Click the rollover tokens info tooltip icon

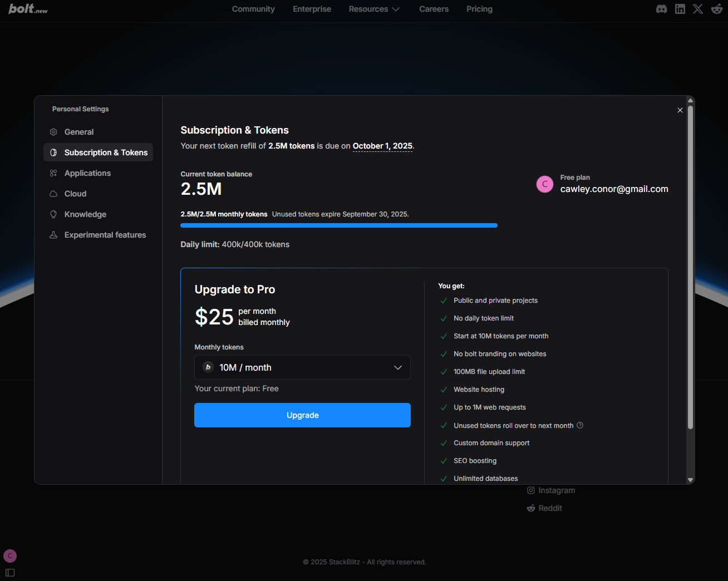tap(579, 425)
